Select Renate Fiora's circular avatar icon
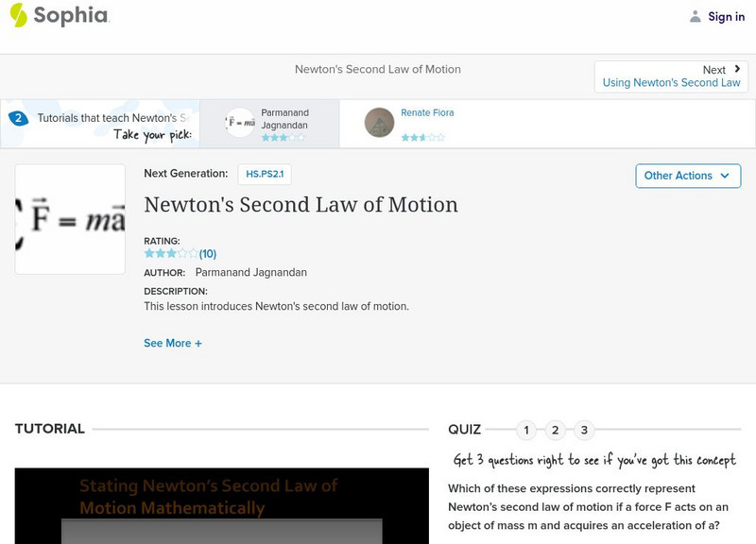Screen dimensions: 756x544 tap(378, 124)
